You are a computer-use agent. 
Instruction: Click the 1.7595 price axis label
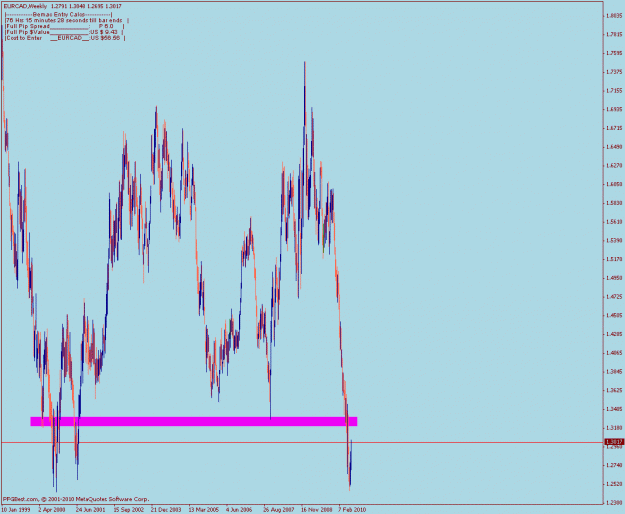(x=614, y=53)
